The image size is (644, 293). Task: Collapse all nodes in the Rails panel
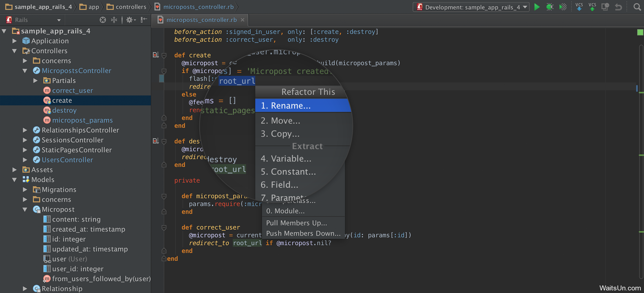click(114, 20)
